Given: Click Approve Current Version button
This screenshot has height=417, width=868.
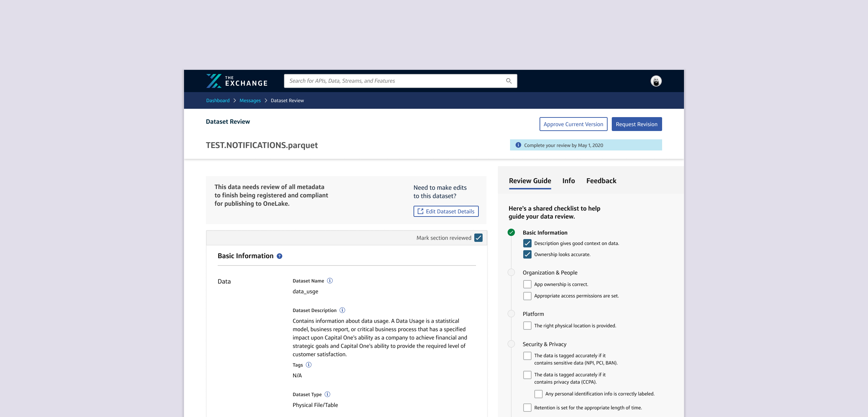Looking at the screenshot, I should (573, 124).
